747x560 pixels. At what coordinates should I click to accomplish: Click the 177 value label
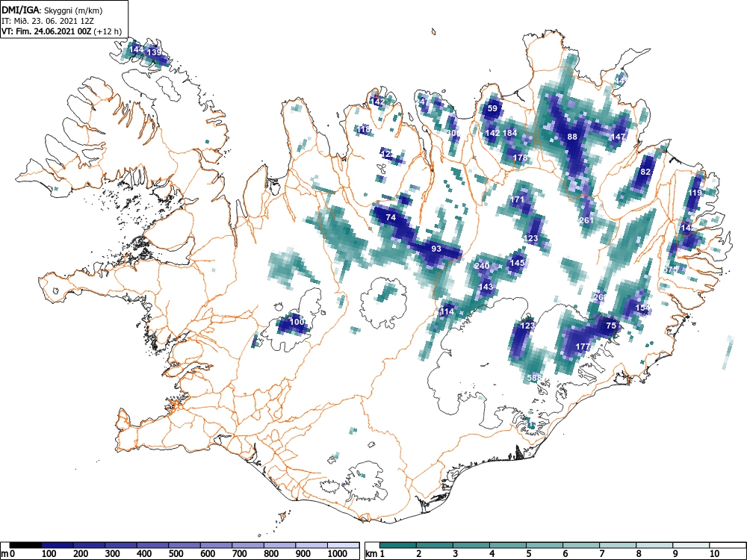click(x=583, y=346)
